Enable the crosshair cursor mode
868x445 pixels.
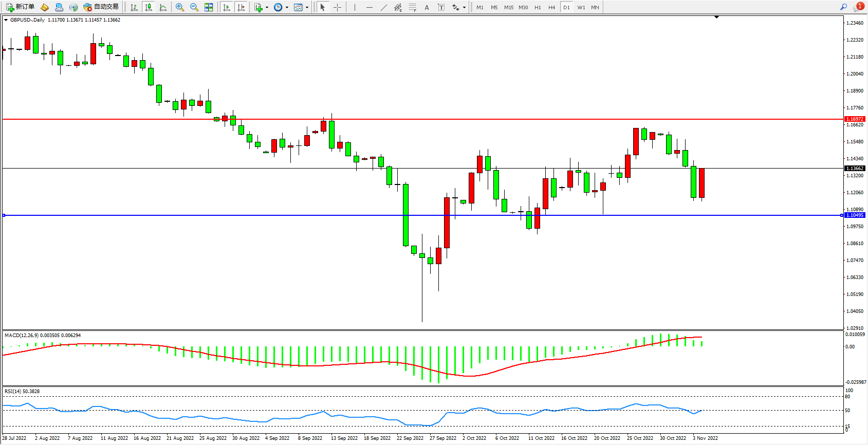coord(337,7)
